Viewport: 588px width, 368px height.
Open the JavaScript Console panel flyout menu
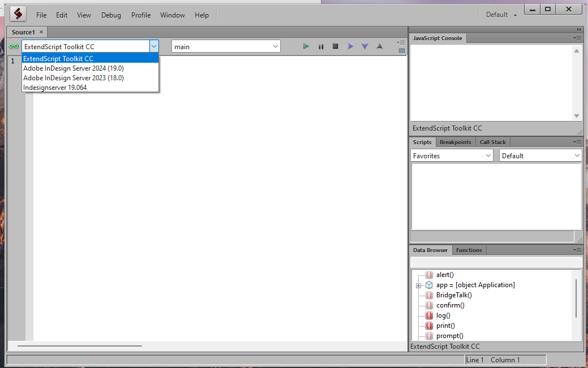tap(577, 38)
